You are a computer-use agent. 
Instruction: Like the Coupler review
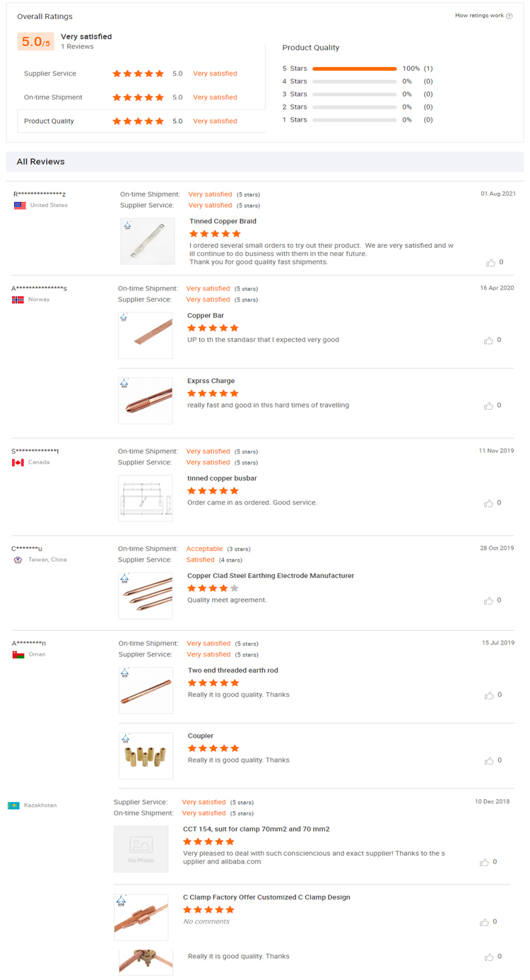click(488, 762)
